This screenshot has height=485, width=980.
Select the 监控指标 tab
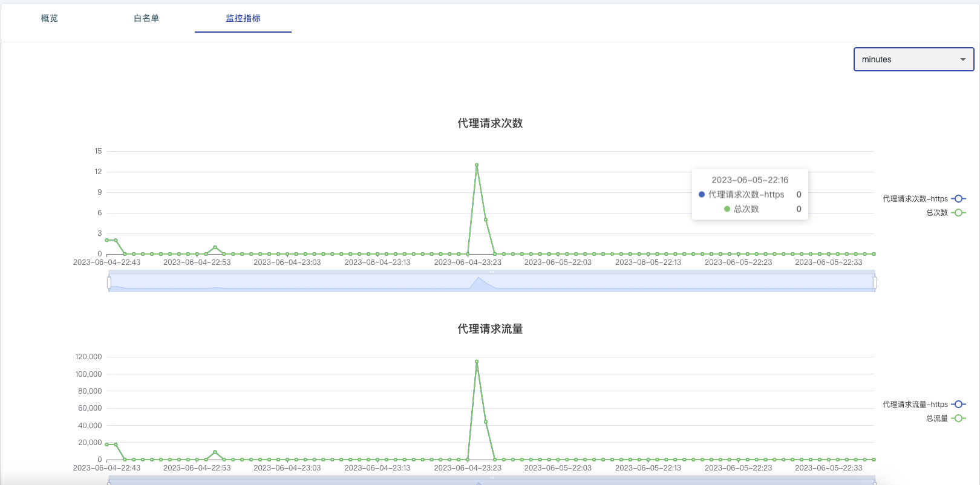point(243,18)
